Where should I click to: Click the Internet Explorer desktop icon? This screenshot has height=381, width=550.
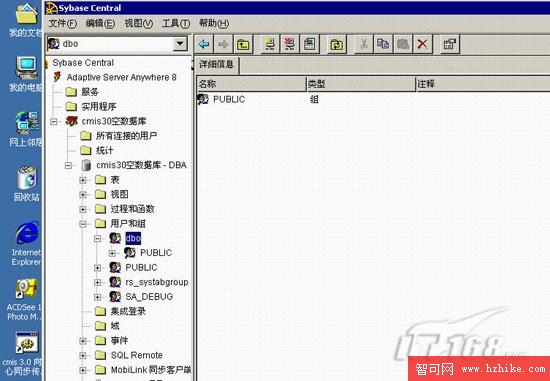pyautogui.click(x=27, y=243)
